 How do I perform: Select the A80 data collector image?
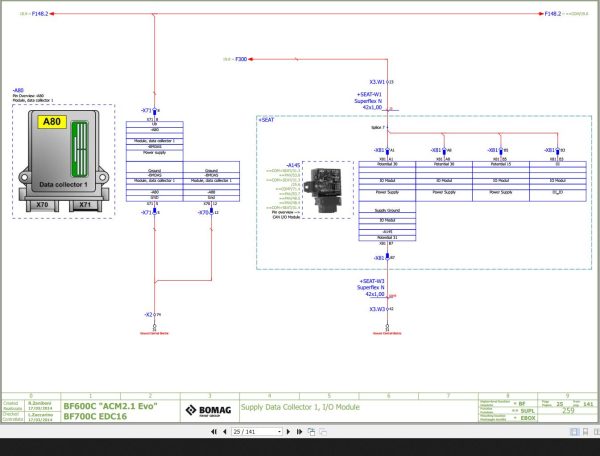pos(64,161)
